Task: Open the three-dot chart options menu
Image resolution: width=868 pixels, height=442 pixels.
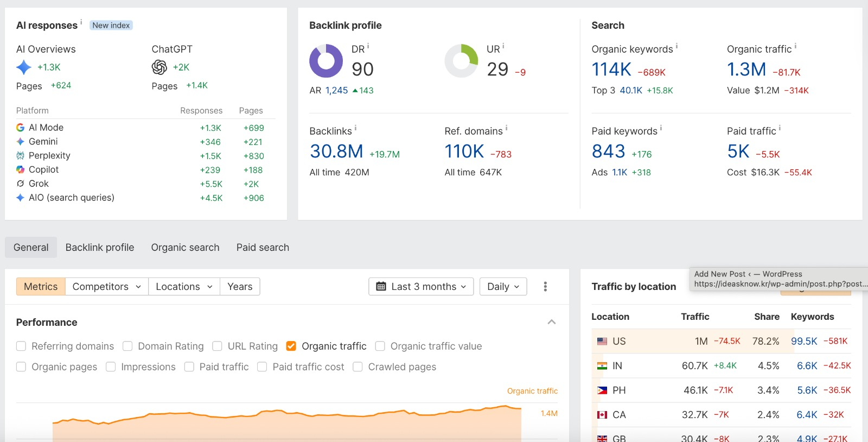Action: [545, 287]
